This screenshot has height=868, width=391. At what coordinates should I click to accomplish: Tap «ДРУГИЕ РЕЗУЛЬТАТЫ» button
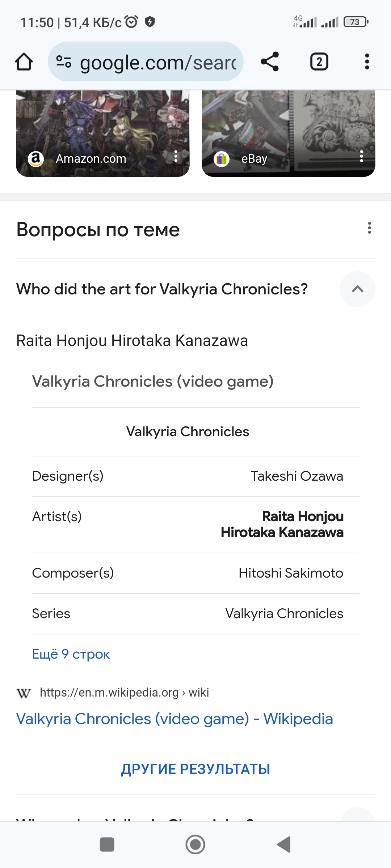tap(195, 769)
